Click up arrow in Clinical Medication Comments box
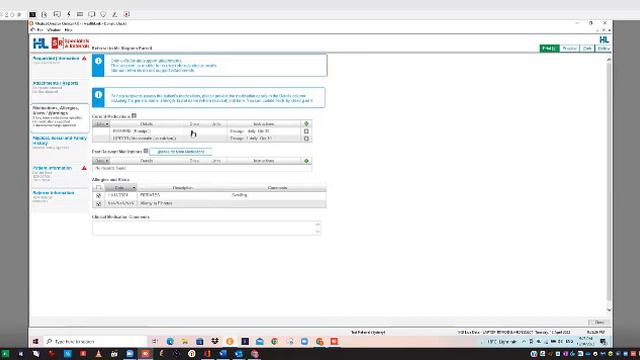The width and height of the screenshot is (640, 360). click(318, 224)
